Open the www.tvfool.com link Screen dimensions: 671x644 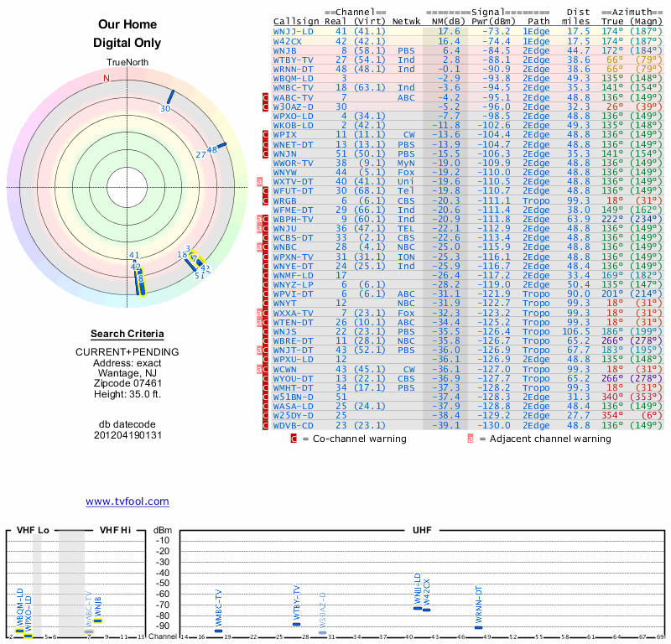click(127, 501)
